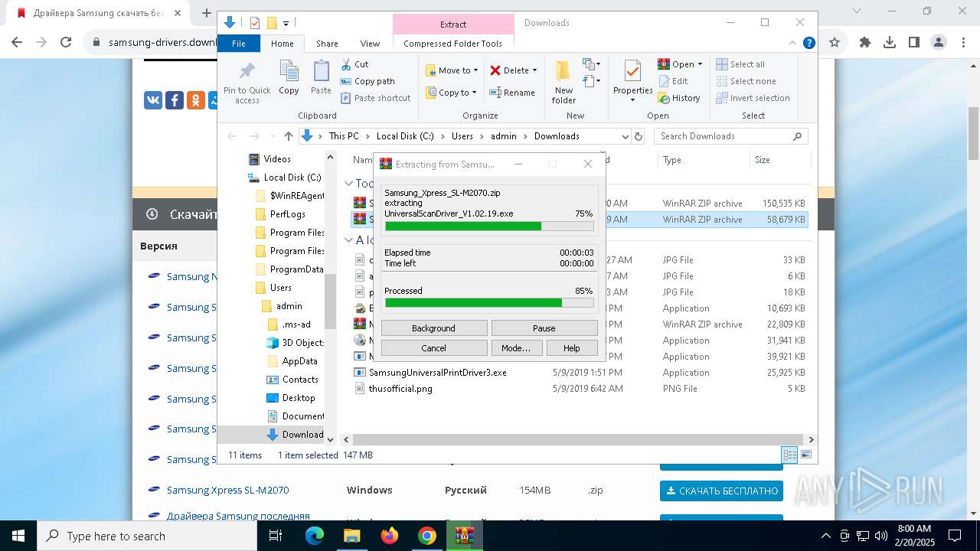Collapse the Today group
This screenshot has height=551, width=980.
(348, 183)
